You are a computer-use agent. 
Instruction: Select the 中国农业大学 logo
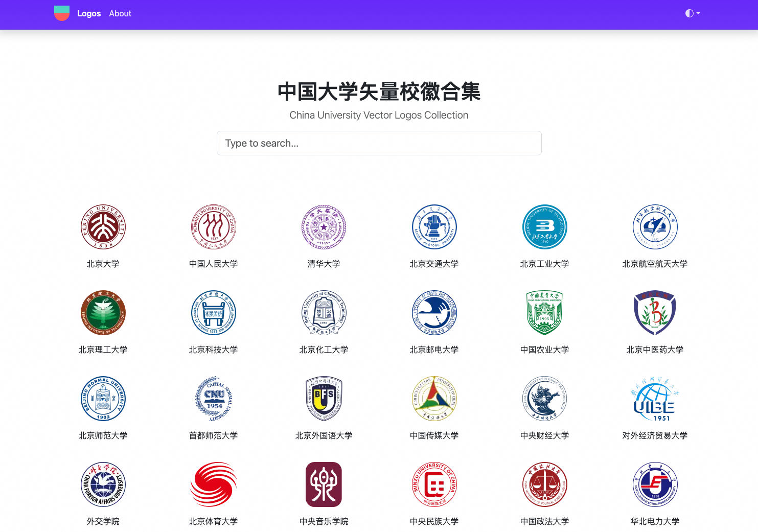tap(545, 313)
